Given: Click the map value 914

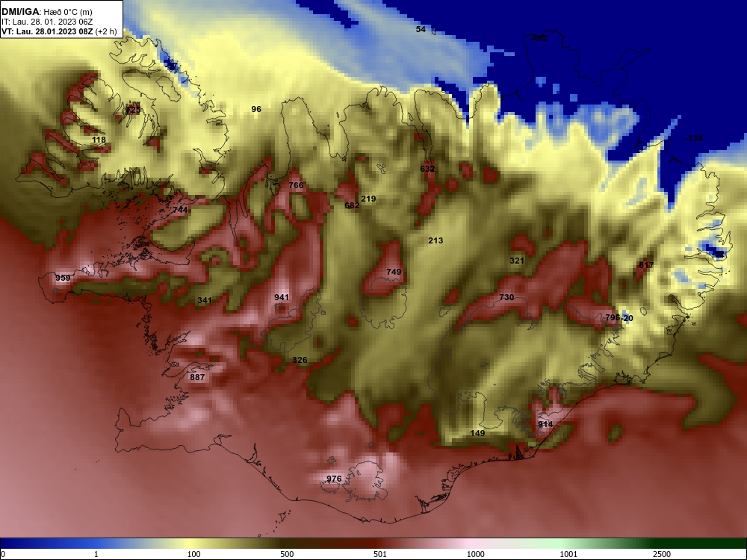Looking at the screenshot, I should tap(545, 424).
